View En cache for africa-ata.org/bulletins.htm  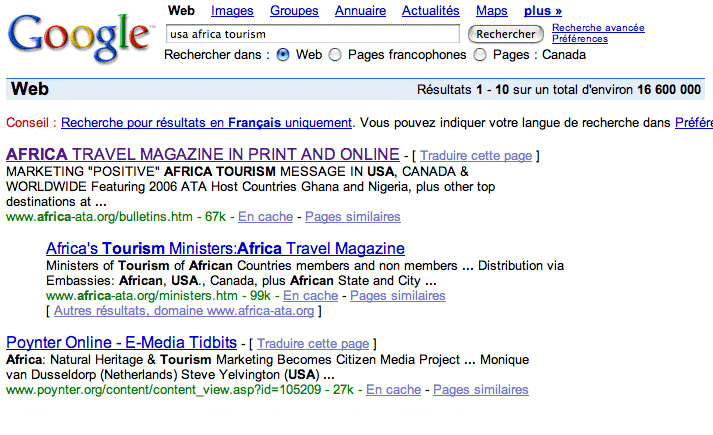coord(265,216)
